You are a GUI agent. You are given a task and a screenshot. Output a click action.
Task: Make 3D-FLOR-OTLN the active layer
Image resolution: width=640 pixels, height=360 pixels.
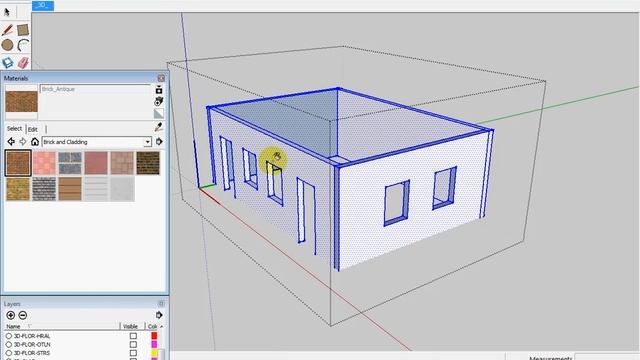[9, 344]
